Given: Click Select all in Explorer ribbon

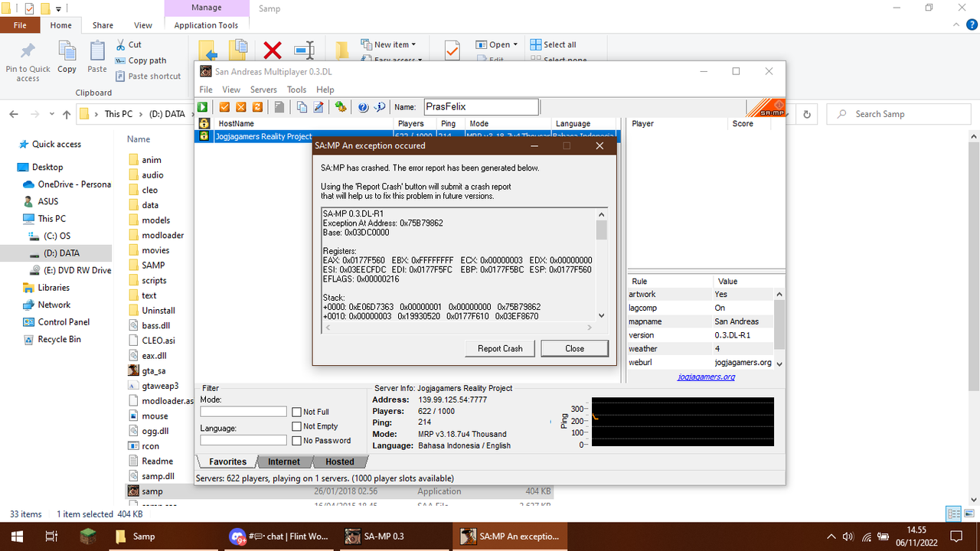Looking at the screenshot, I should coord(553,44).
